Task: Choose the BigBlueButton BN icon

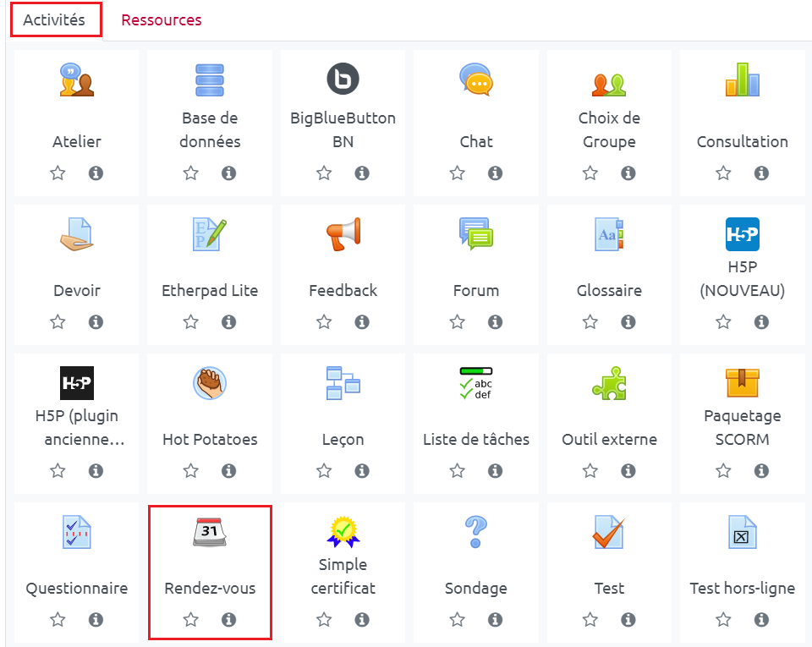Action: point(343,80)
